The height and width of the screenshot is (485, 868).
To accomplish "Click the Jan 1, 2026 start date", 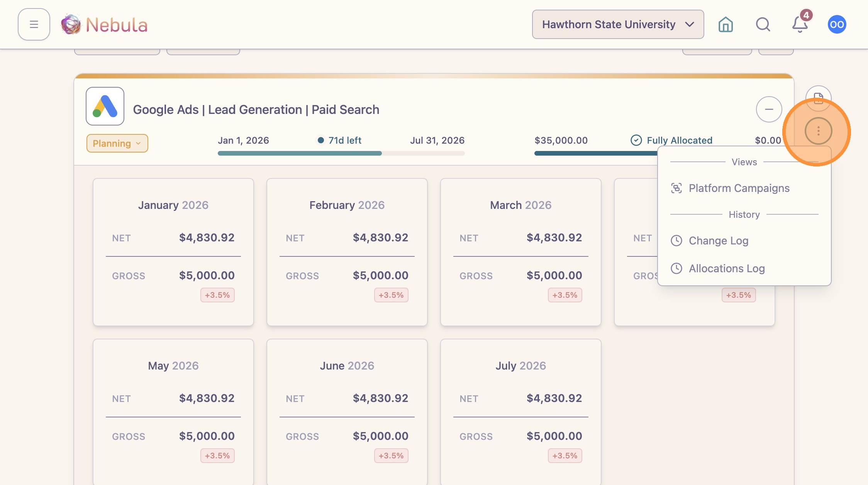I will click(x=243, y=140).
